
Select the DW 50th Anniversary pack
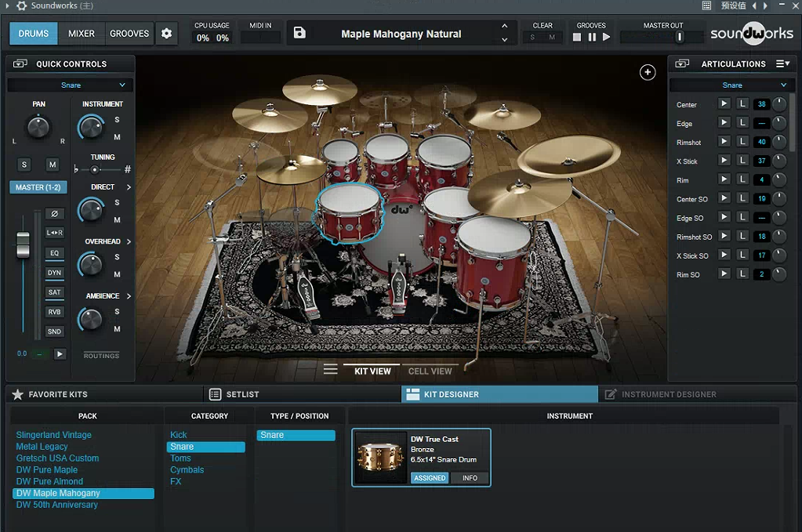[x=56, y=505]
